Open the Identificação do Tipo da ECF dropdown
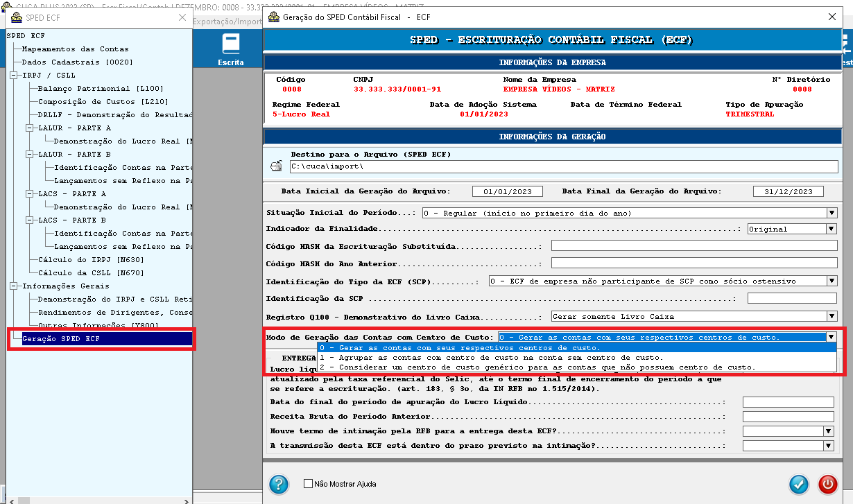 coord(832,281)
